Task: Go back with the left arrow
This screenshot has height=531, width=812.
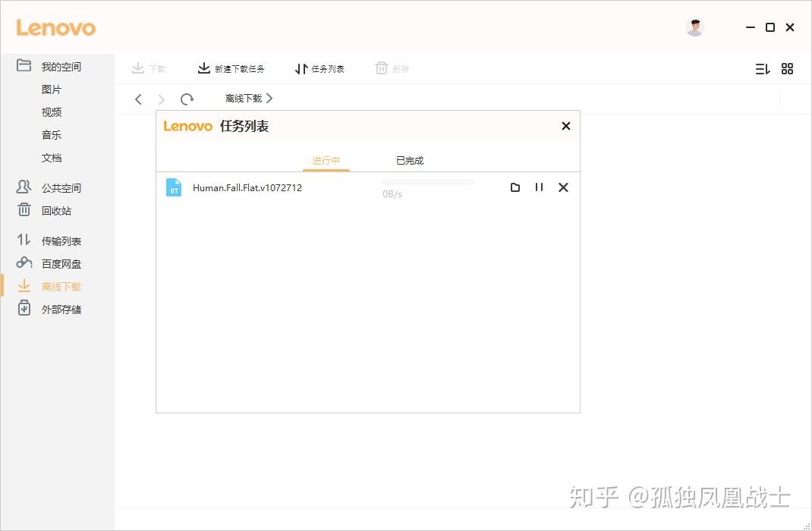Action: (138, 99)
